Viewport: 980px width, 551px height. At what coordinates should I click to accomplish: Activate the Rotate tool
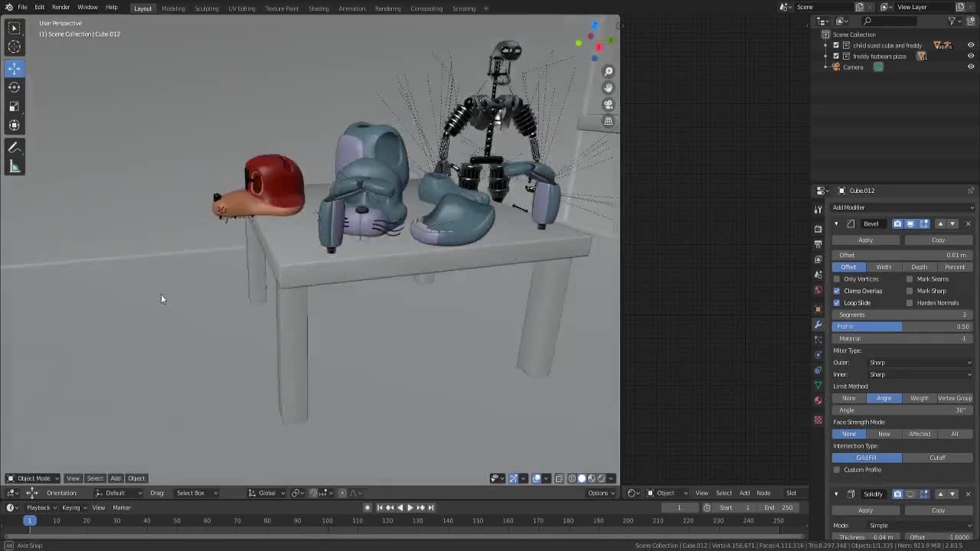[14, 87]
